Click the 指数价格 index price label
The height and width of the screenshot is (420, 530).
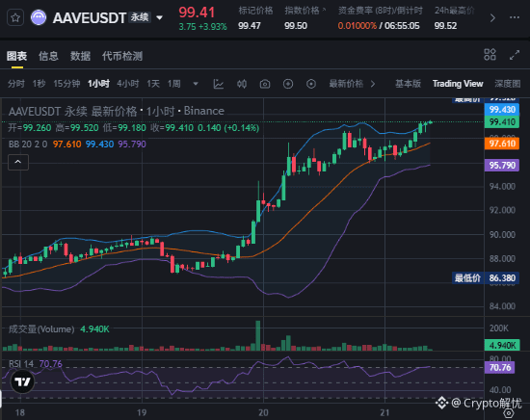[302, 11]
